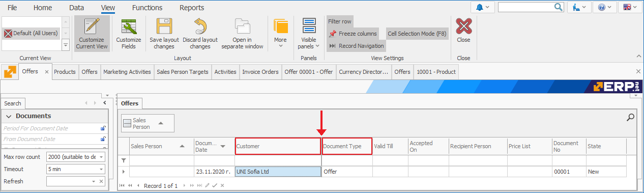Toggle Freeze columns option
The image size is (644, 193).
pyautogui.click(x=353, y=34)
